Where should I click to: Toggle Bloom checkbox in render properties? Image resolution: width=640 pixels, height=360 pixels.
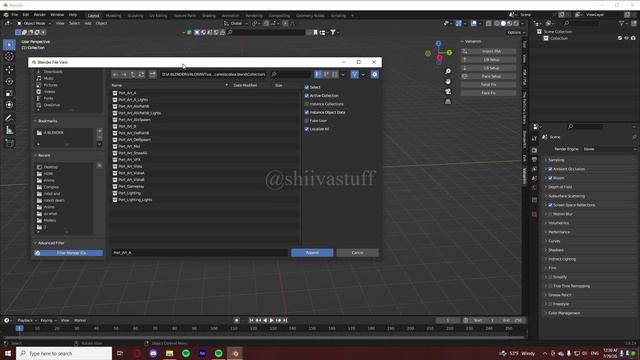point(550,178)
